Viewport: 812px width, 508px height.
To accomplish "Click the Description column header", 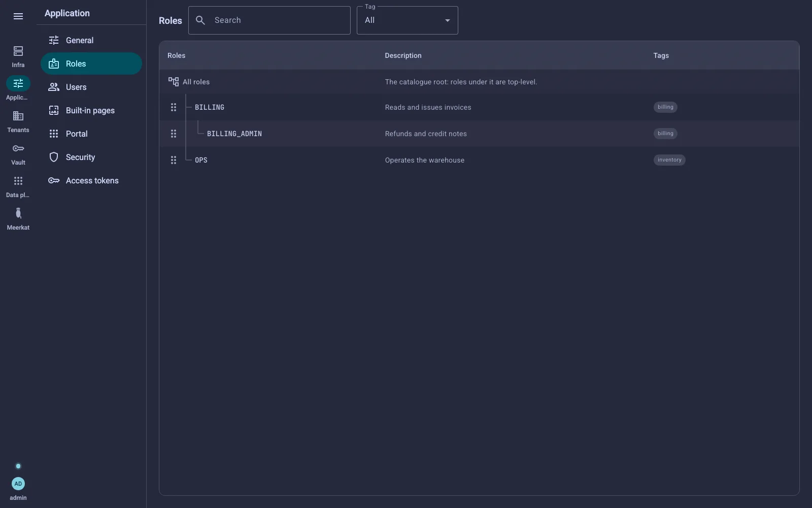I will [403, 55].
